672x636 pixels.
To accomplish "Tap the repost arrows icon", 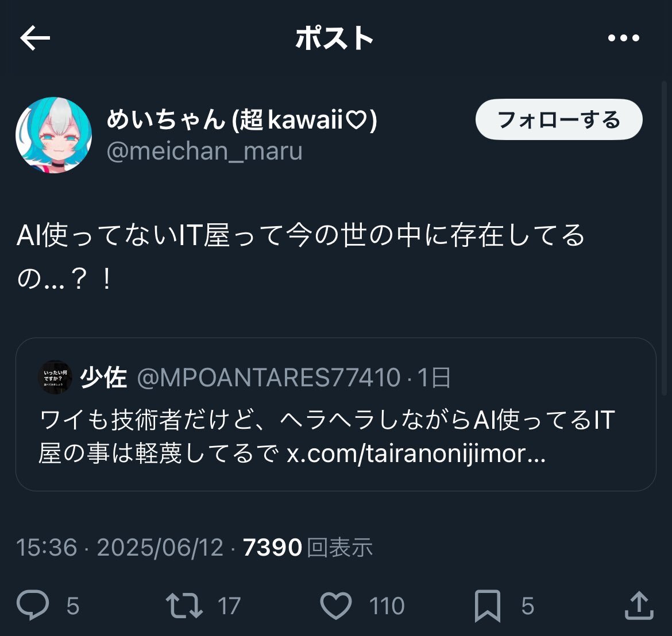I will 184,605.
